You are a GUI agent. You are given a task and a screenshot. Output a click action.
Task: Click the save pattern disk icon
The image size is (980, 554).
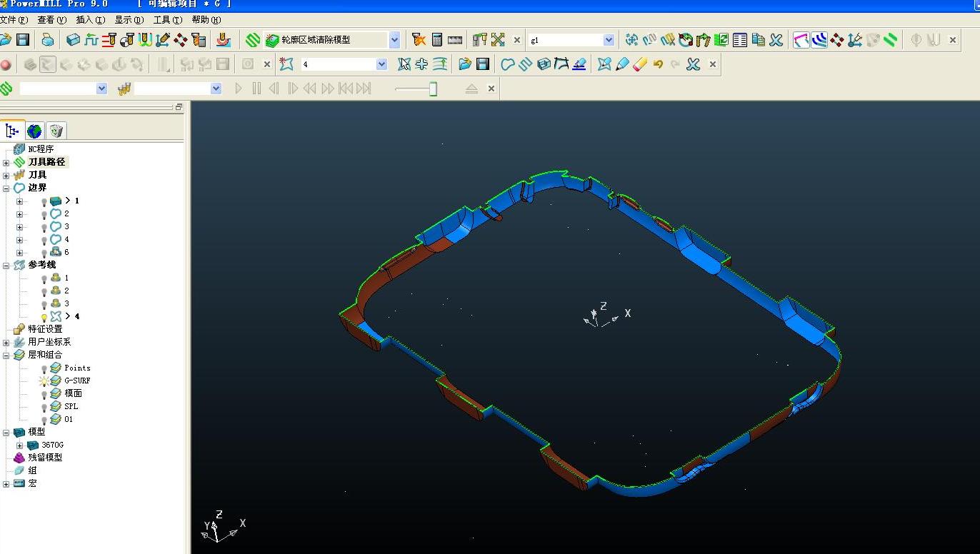coord(483,64)
